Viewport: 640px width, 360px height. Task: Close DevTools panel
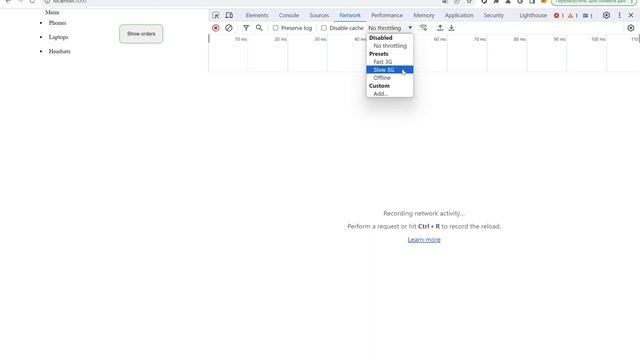631,16
